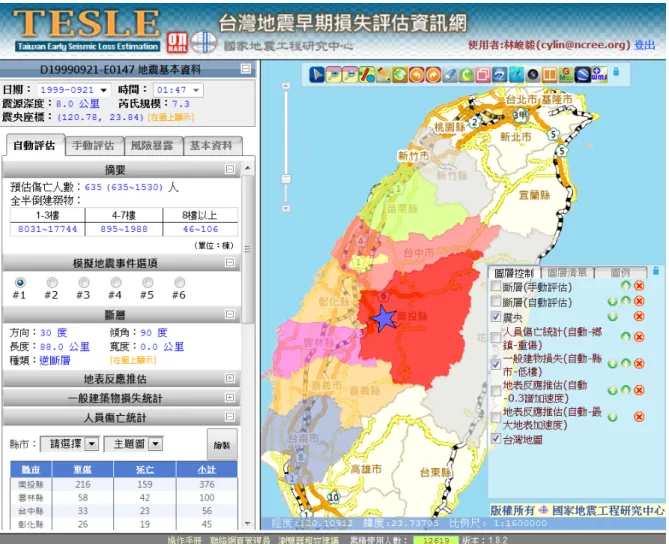Click the 繪製 draw button

[x=222, y=445]
